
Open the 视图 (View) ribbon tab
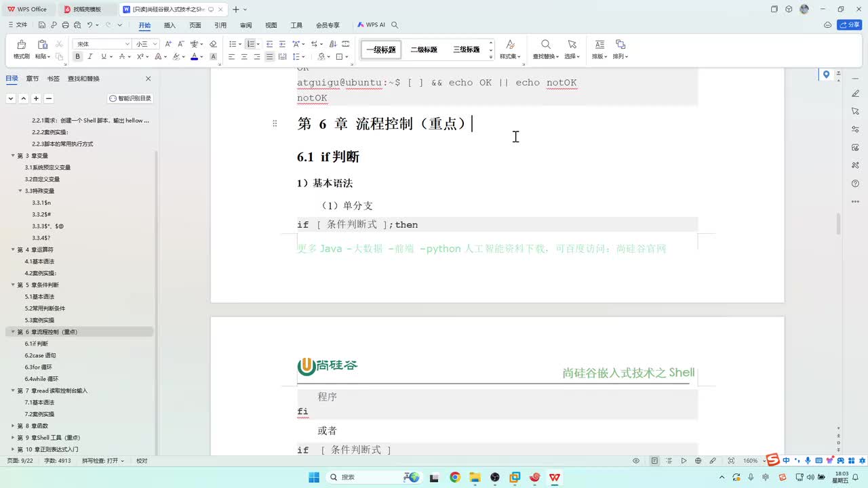pos(271,25)
